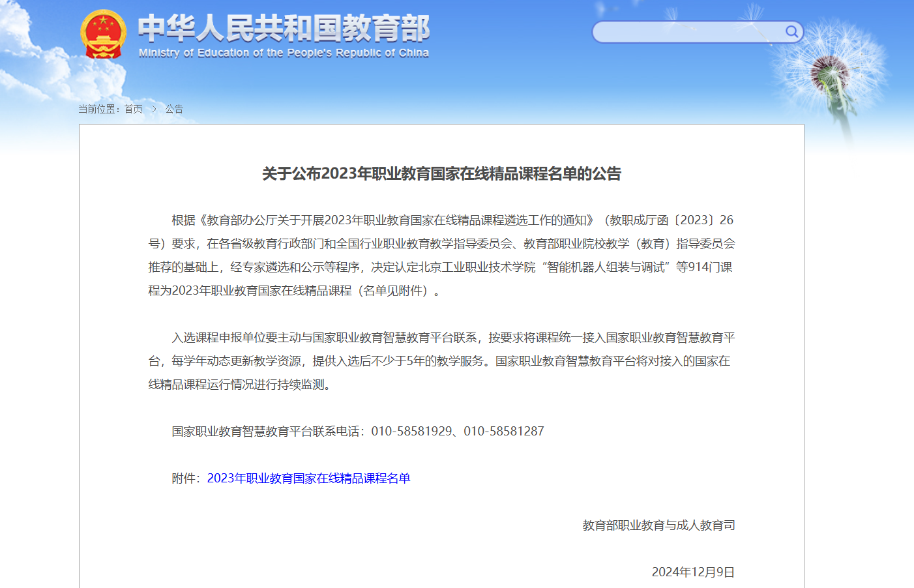Click the English Ministry of Education subtitle

pos(284,53)
